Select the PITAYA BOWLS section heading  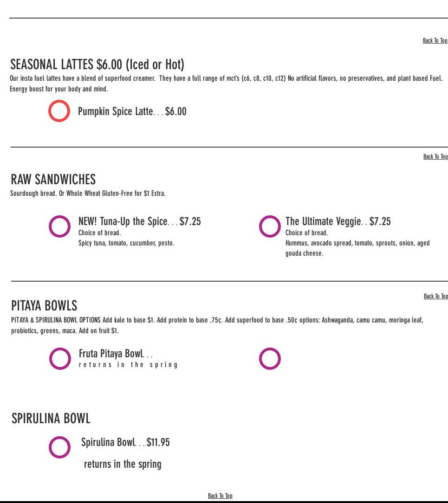coord(44,306)
